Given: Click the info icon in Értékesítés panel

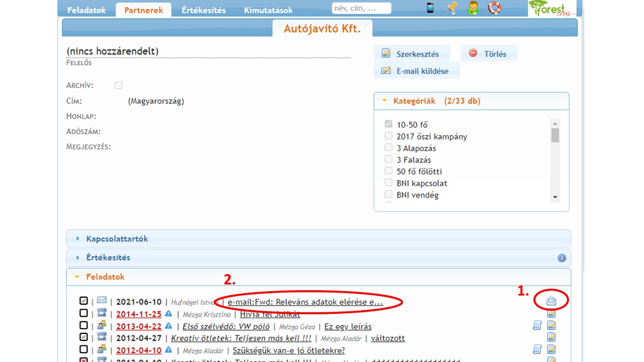Looking at the screenshot, I should click(x=561, y=258).
